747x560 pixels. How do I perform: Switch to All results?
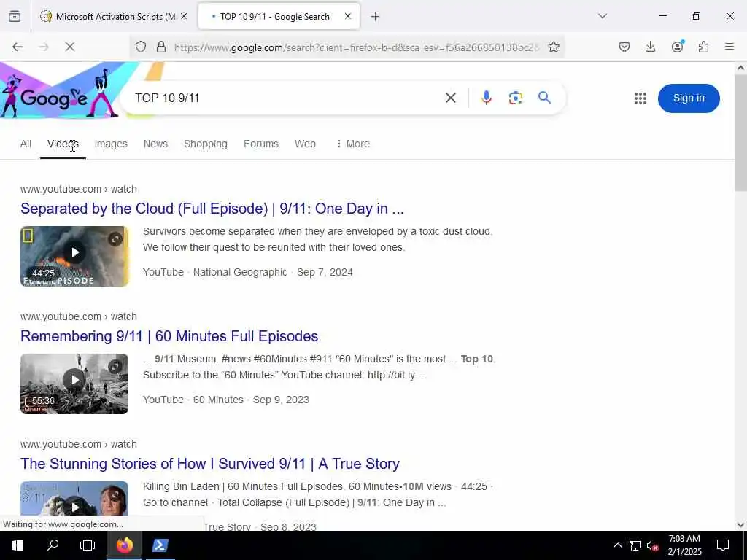pos(26,144)
